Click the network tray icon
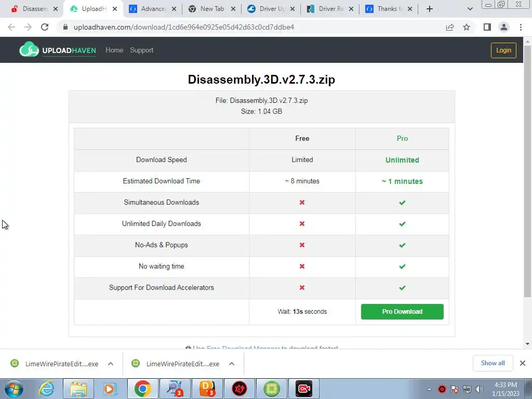Screen dimensions: 532x399 [x=467, y=389]
